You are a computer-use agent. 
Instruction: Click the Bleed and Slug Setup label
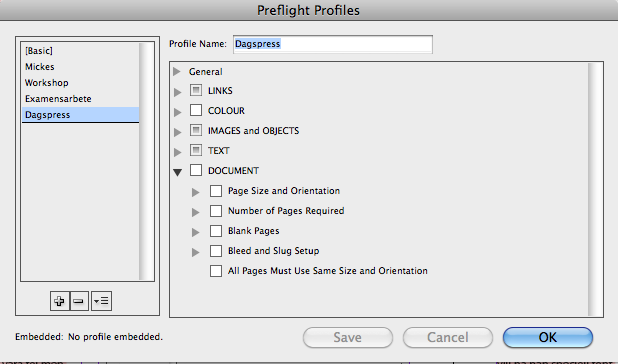[x=274, y=251]
